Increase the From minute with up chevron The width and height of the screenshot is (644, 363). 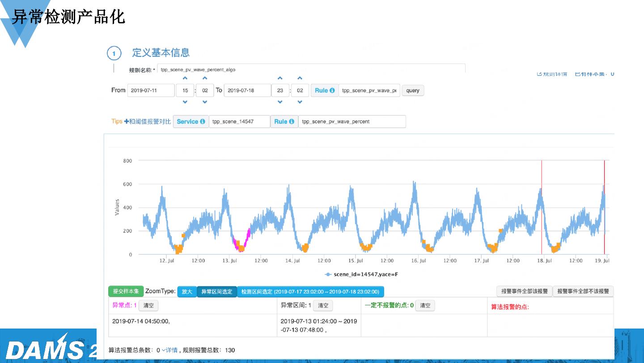[205, 79]
